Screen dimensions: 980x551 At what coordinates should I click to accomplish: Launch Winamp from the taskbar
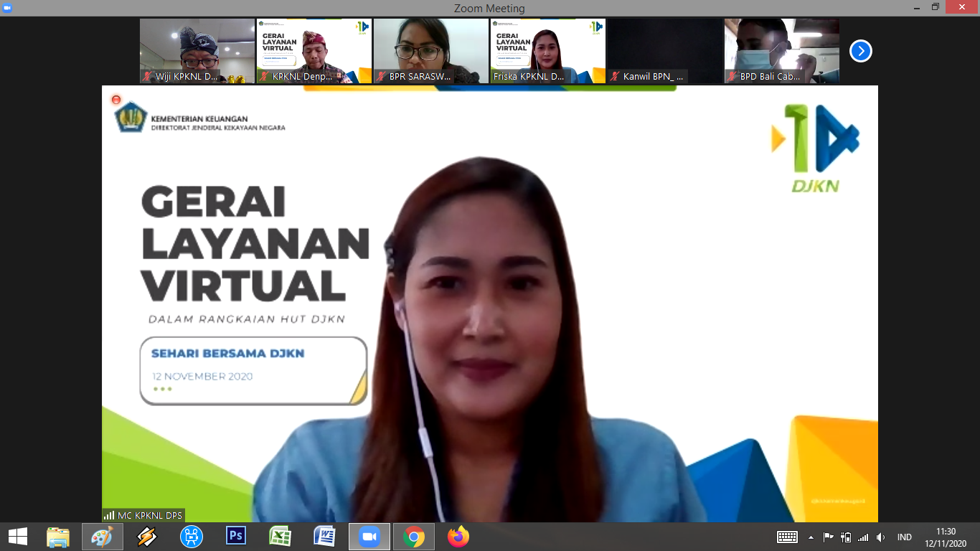point(147,537)
